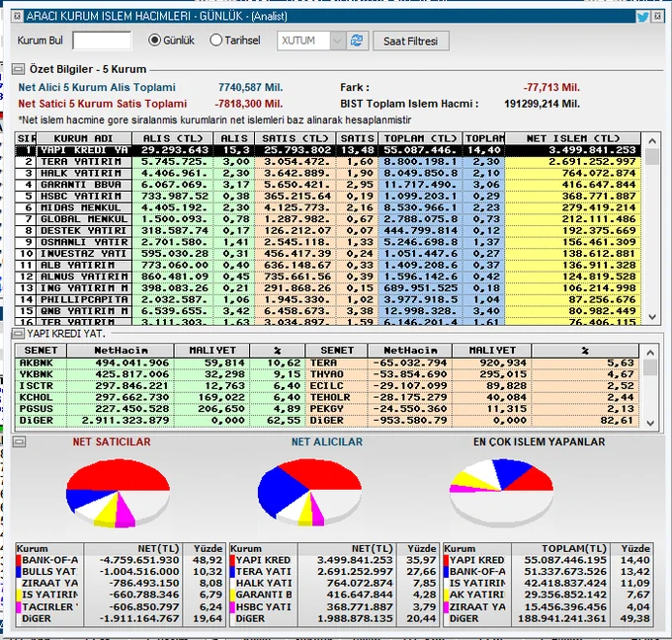Screen dimensions: 672x640
Task: Collapse the YAPI KREDI YAT. detail section
Action: [x=18, y=333]
